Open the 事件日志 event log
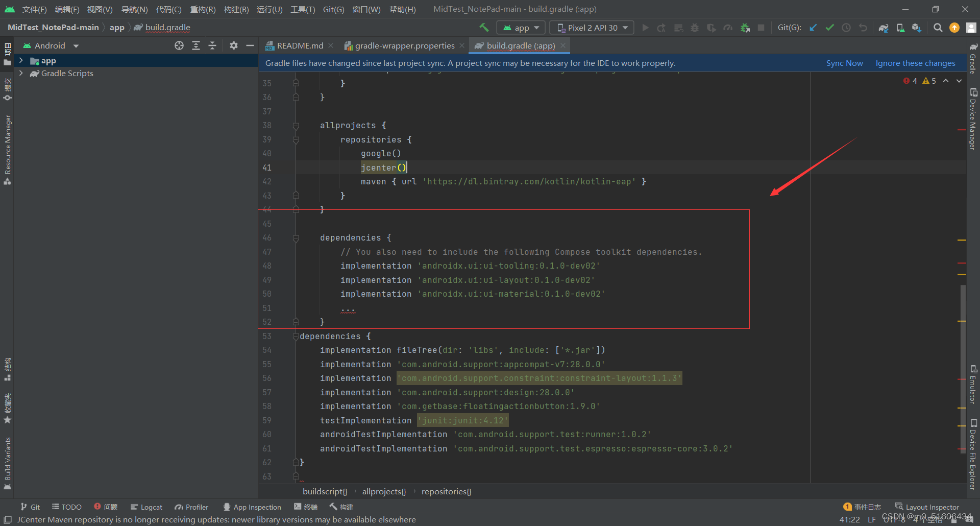This screenshot has height=526, width=980. (x=862, y=507)
